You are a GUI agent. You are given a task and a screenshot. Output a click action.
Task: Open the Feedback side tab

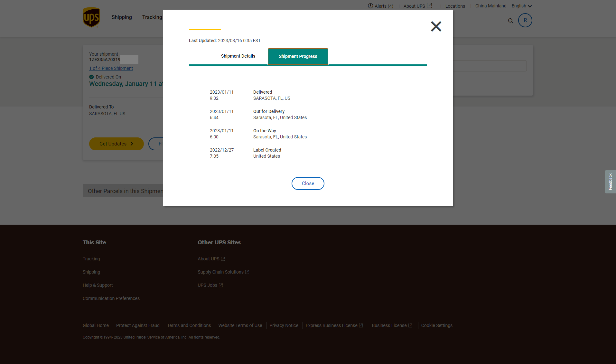tap(610, 182)
